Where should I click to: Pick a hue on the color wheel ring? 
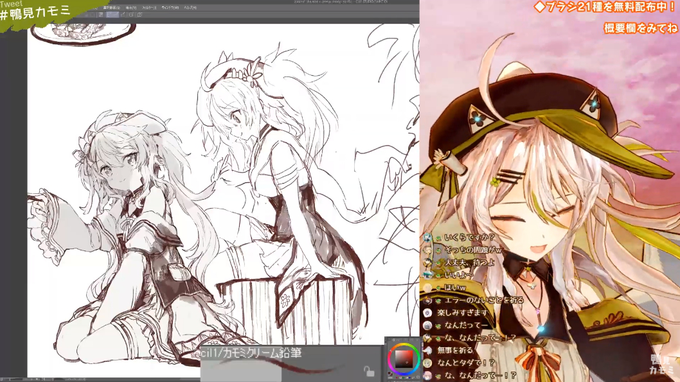click(x=404, y=345)
